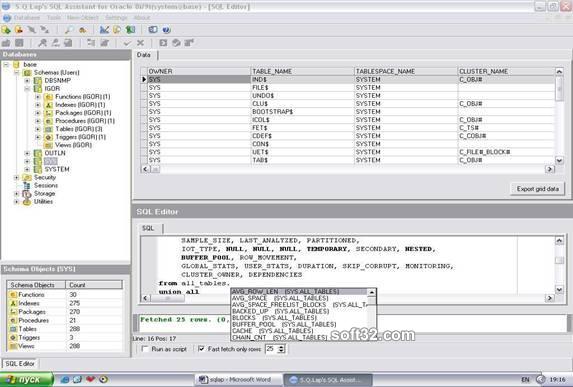This screenshot has height=387, width=573.
Task: Expand the Packages (IGOR) node
Action: click(38, 113)
